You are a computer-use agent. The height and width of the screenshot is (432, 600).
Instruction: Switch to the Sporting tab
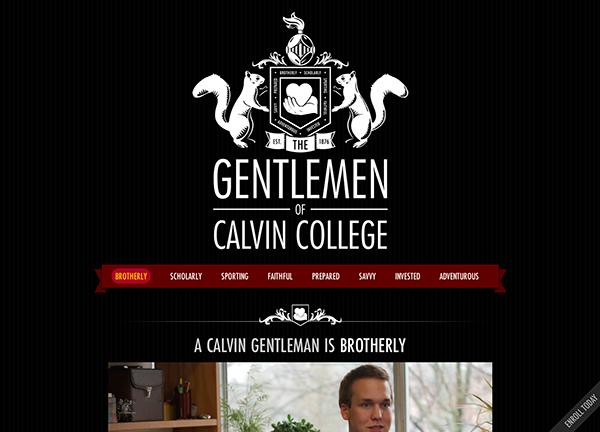click(x=235, y=276)
